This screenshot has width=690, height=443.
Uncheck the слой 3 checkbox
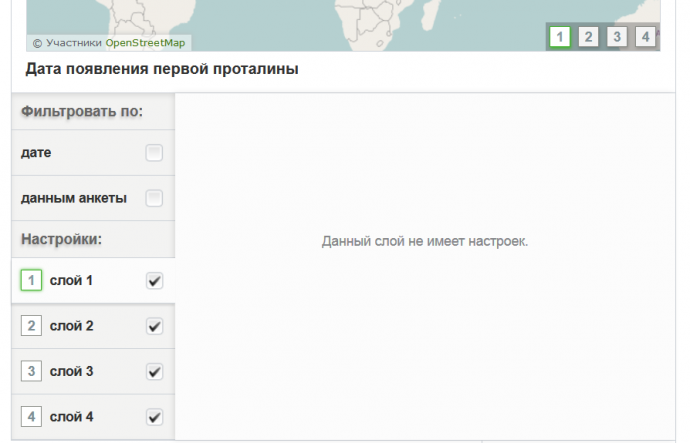tap(154, 371)
